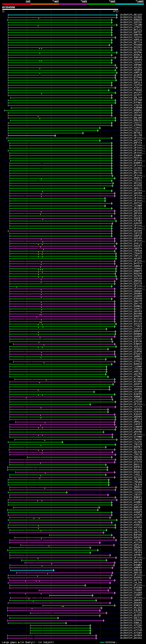The height and width of the screenshot is (644, 146).
Task: Select the UniRef100_C1MVX2 entry
Action: (x=131, y=128)
